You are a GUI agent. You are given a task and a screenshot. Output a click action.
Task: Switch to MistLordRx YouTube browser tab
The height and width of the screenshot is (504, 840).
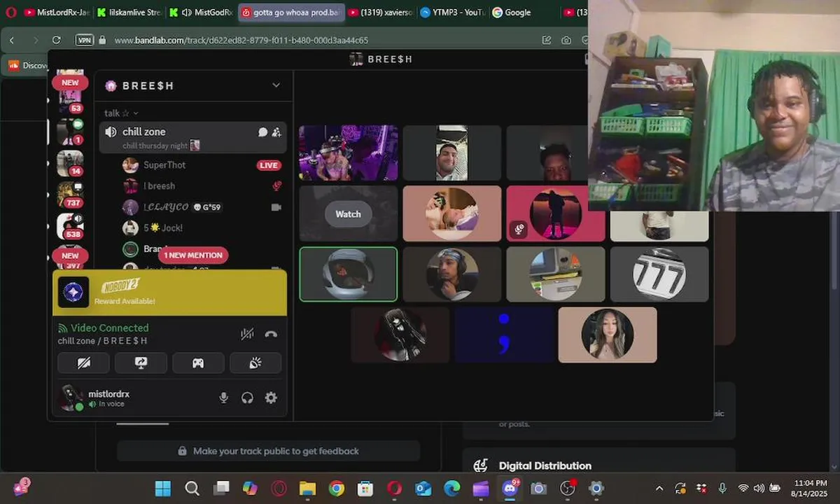(x=57, y=13)
